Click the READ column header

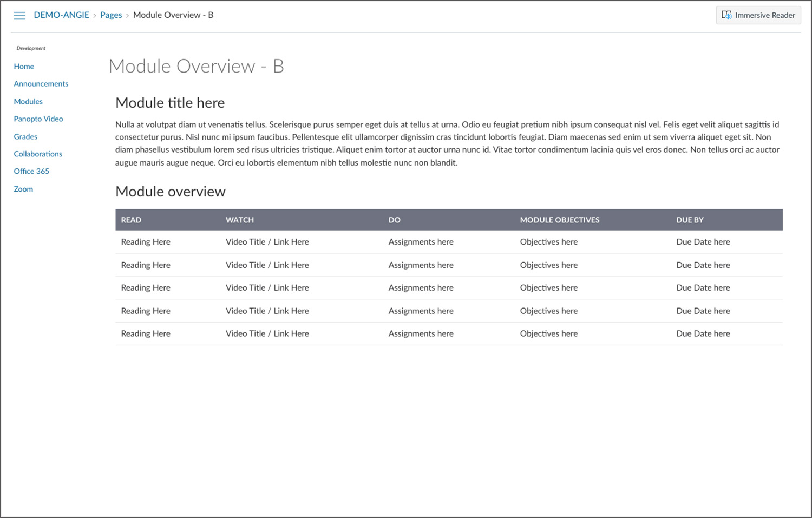tap(131, 220)
